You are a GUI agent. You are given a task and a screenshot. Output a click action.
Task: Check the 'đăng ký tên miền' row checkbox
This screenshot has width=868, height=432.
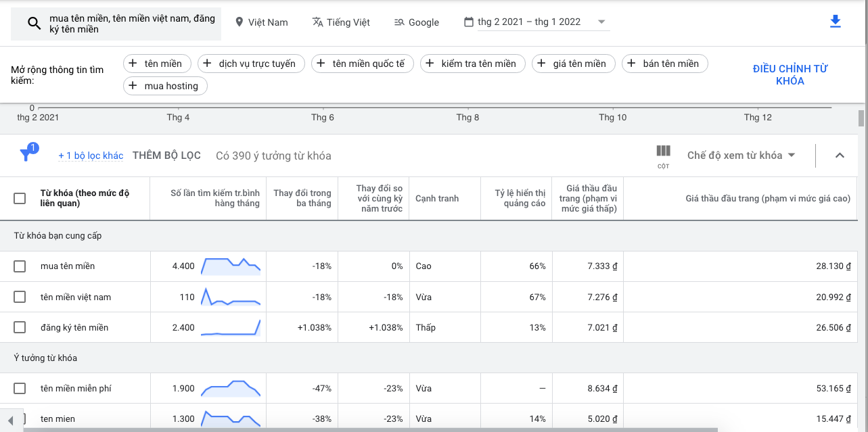(x=20, y=328)
